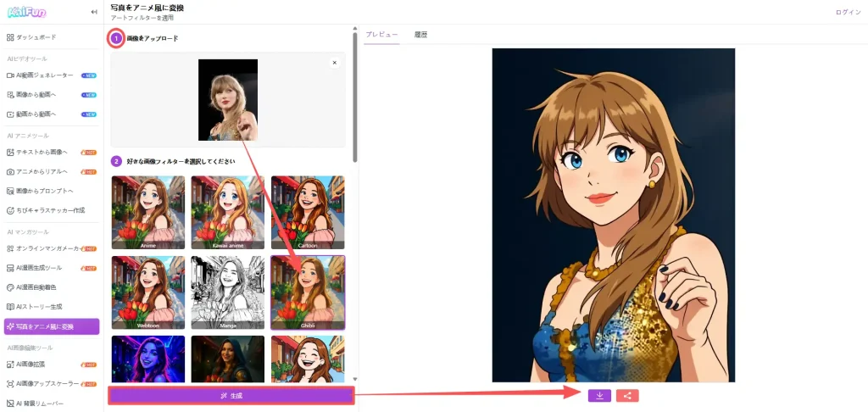Click the 好きな画像フィルターを選択してください heading
The height and width of the screenshot is (412, 868).
pyautogui.click(x=181, y=162)
